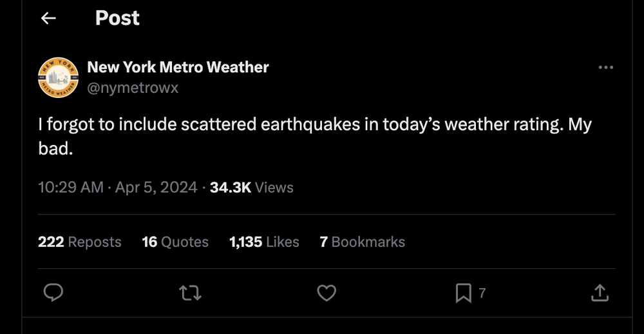Click the 10:29 AM Apr 5, 2024 timestamp
Screen dimensions: 644x334
117,188
